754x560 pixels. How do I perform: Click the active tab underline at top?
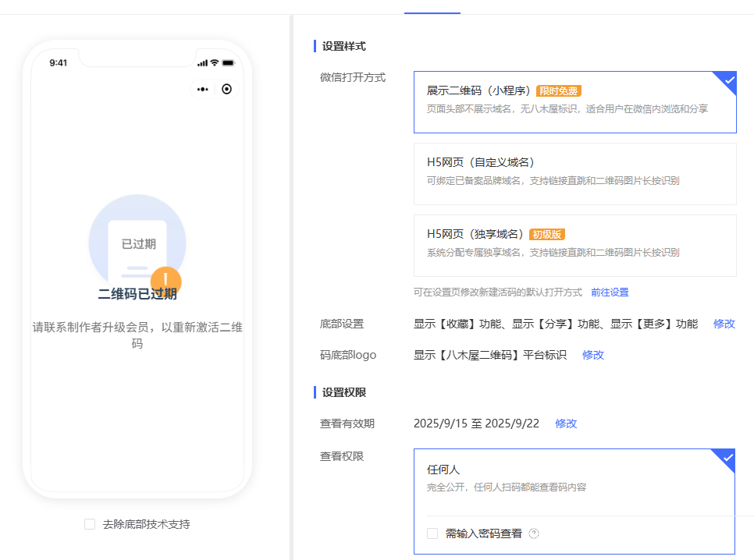(432, 13)
